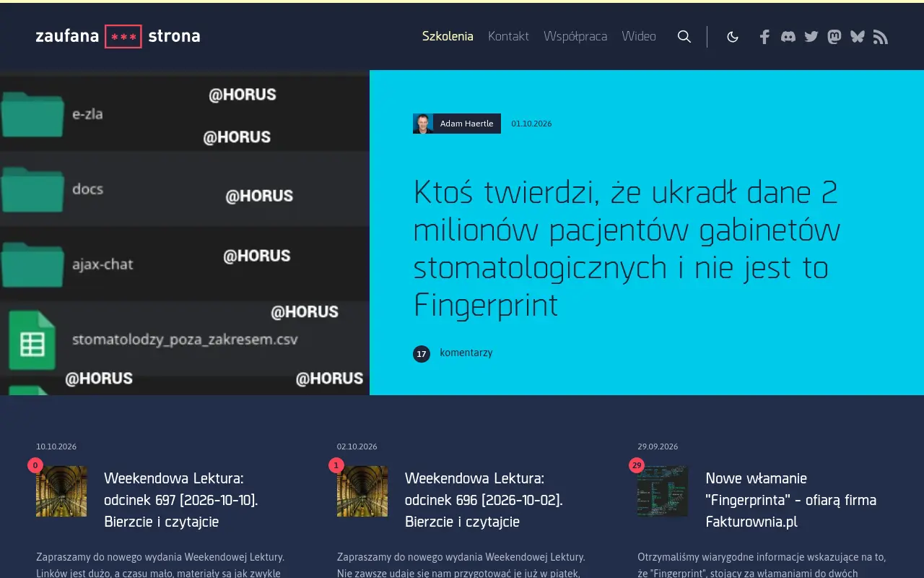Image resolution: width=924 pixels, height=578 pixels.
Task: Open the Bluesky butterfly icon
Action: (858, 36)
